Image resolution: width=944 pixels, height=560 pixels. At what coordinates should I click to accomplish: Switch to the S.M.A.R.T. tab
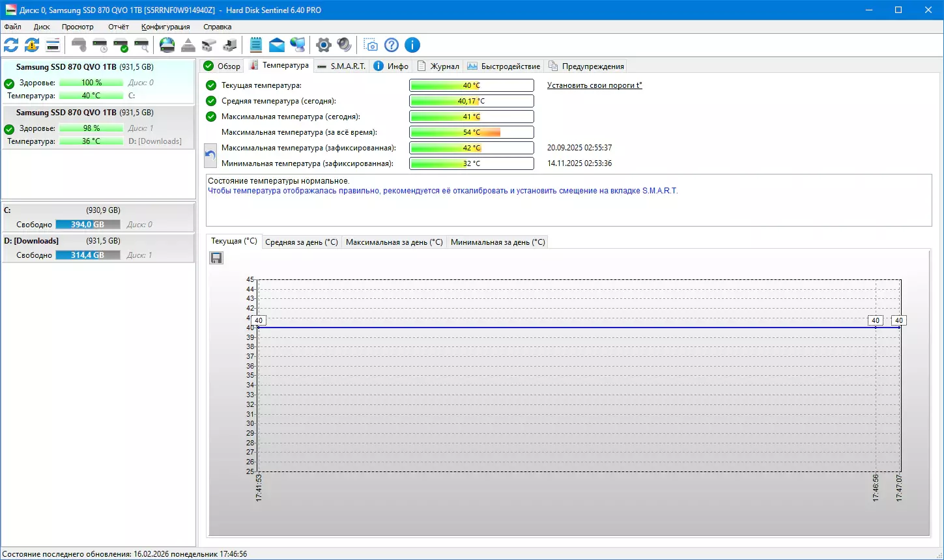point(342,66)
